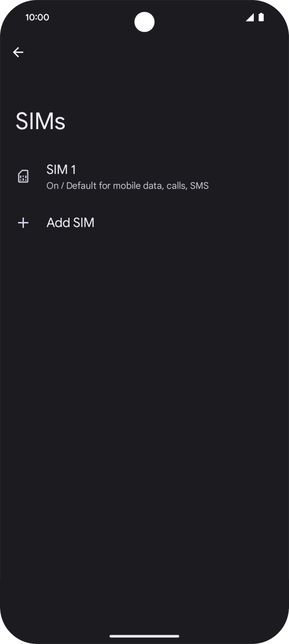Click the SIM chip glyph in the SIM 1 row
Viewport: 289px width, 644px height.
23,176
